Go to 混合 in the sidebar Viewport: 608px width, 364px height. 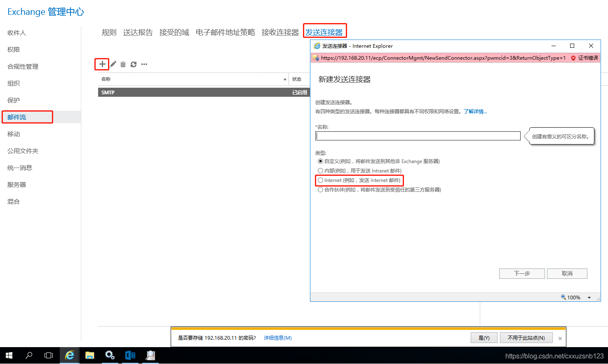click(x=14, y=202)
